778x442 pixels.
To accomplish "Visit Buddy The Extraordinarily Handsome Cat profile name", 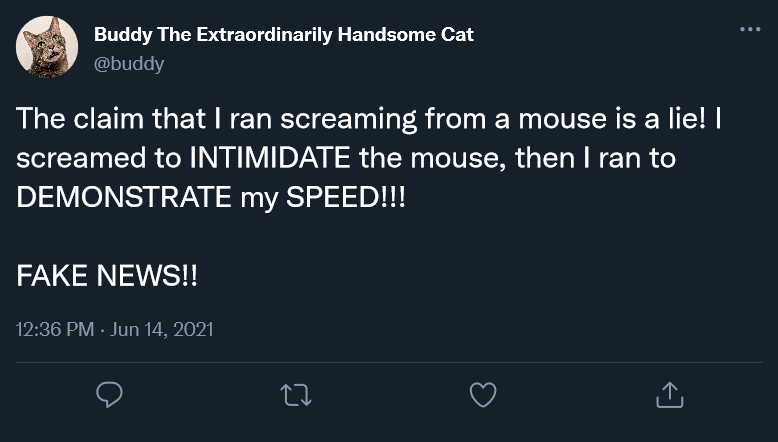I will click(283, 35).
